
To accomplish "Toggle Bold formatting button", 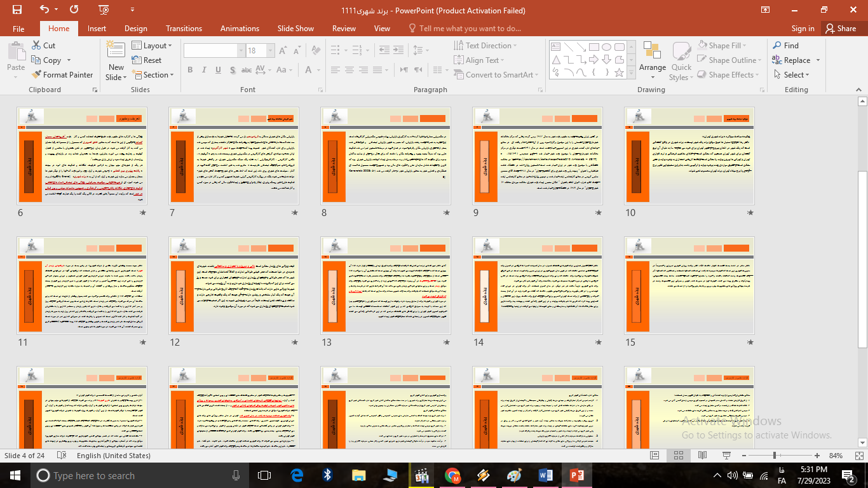I will point(190,70).
